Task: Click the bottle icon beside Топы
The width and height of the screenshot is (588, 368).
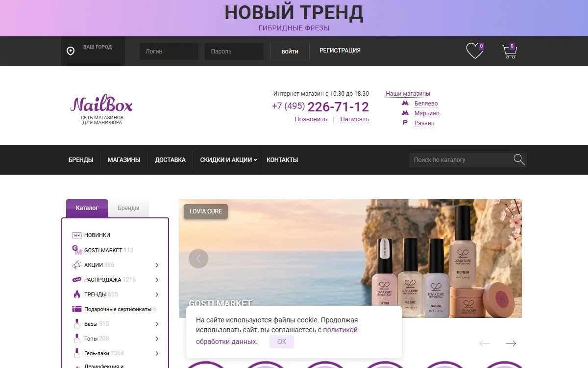Action: coord(76,339)
